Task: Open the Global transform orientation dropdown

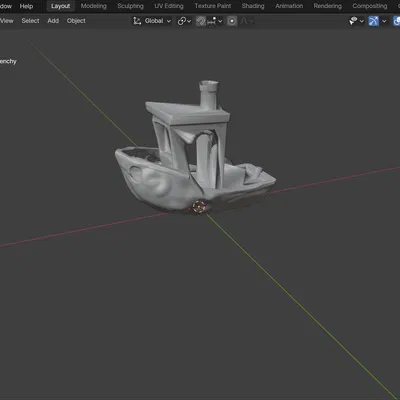Action: pyautogui.click(x=152, y=21)
